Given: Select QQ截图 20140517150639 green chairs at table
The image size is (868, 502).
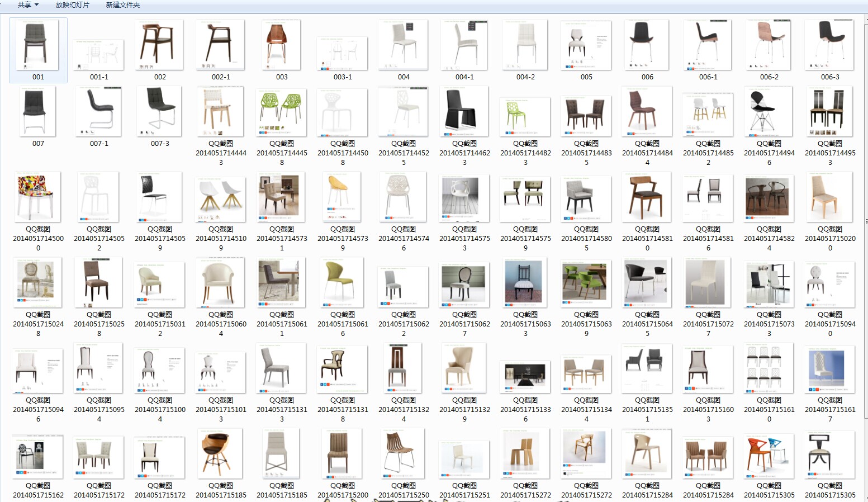Looking at the screenshot, I should [586, 283].
